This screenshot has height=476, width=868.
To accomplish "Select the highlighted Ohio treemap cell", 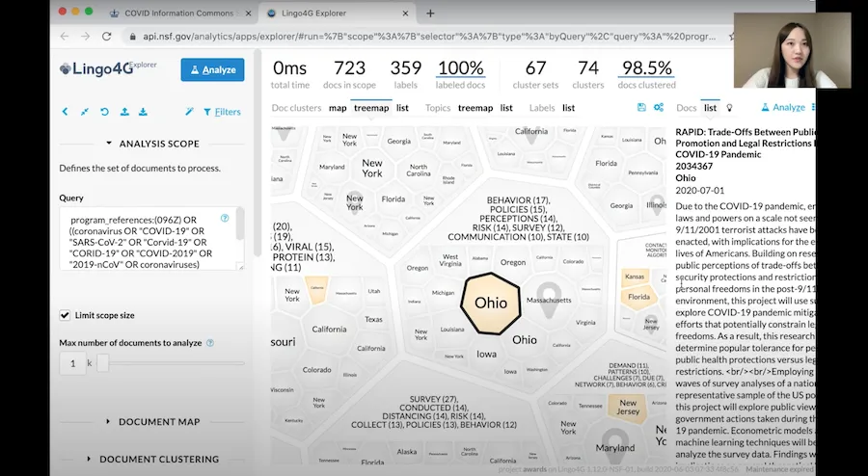I will (x=491, y=303).
